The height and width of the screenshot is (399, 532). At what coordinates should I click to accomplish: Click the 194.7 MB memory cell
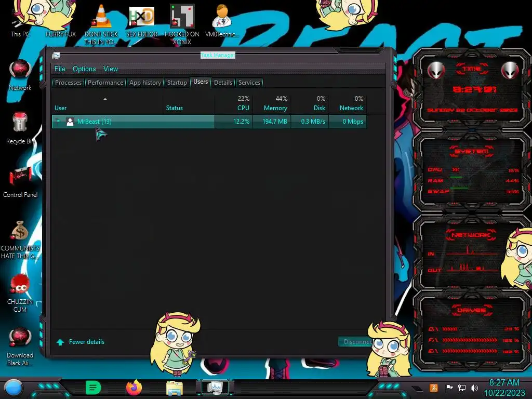[x=272, y=122]
